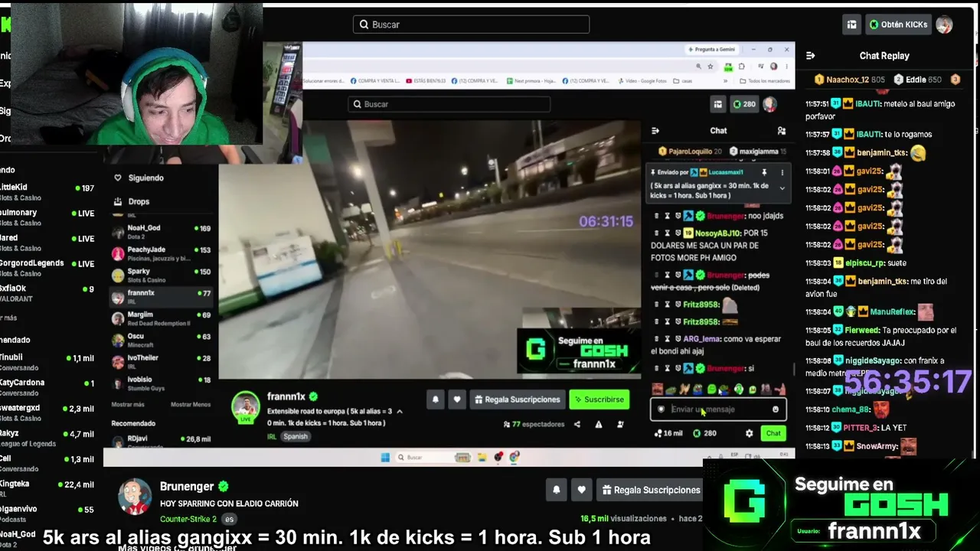The width and height of the screenshot is (980, 551).
Task: Click Regala Suscripciones for frannn1x
Action: click(517, 399)
